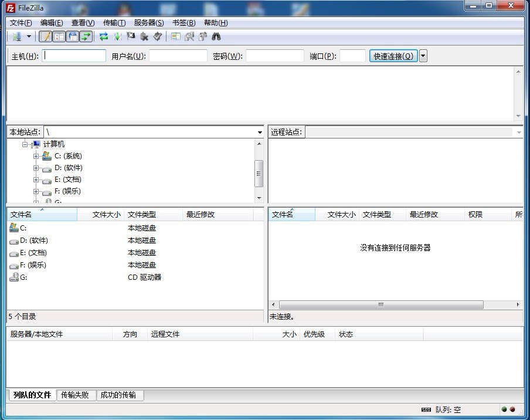
Task: Click the 主机(H) host input field
Action: [x=74, y=56]
